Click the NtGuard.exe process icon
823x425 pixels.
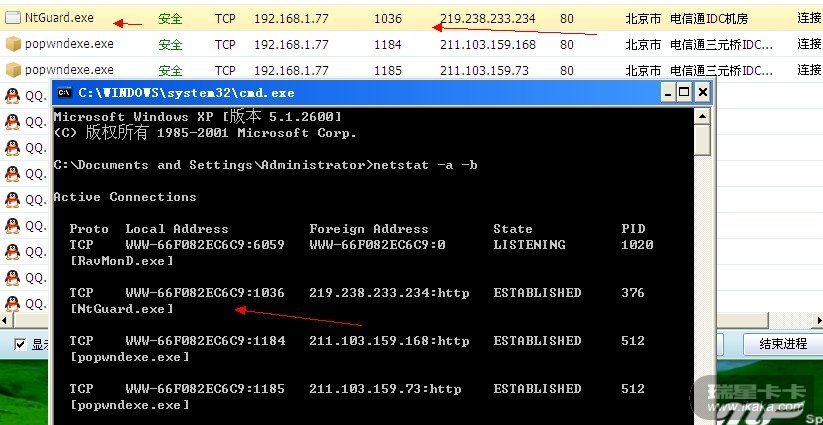13,19
